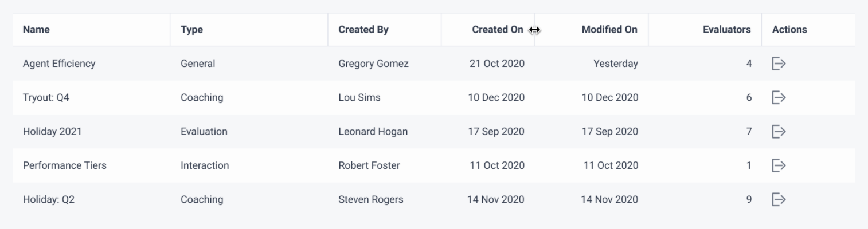Sort by Evaluators column header
Viewport: 868px width, 229px height.
tap(726, 30)
